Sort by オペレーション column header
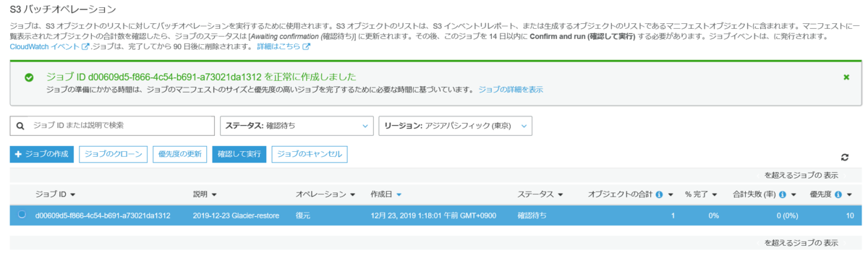Screen dimensions: 868x269 [x=325, y=195]
